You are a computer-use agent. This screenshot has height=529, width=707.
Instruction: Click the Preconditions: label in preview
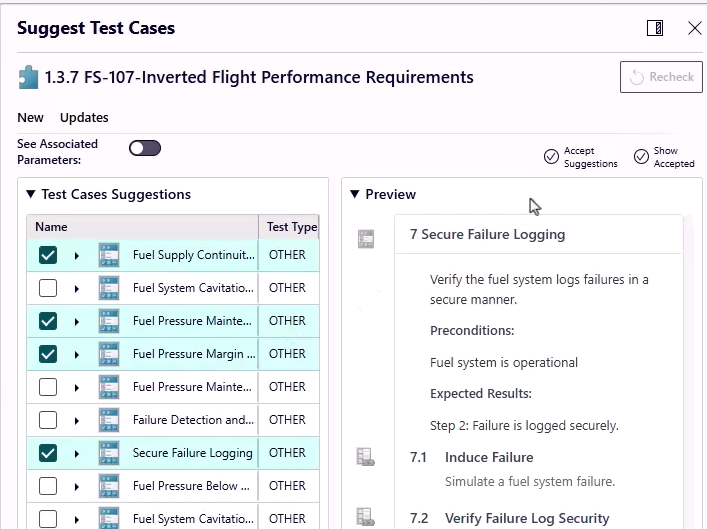[472, 331]
